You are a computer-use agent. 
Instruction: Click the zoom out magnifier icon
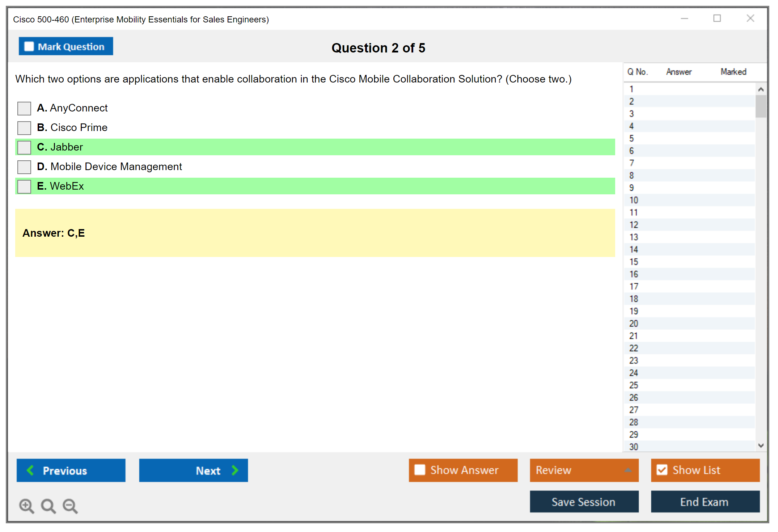(70, 505)
